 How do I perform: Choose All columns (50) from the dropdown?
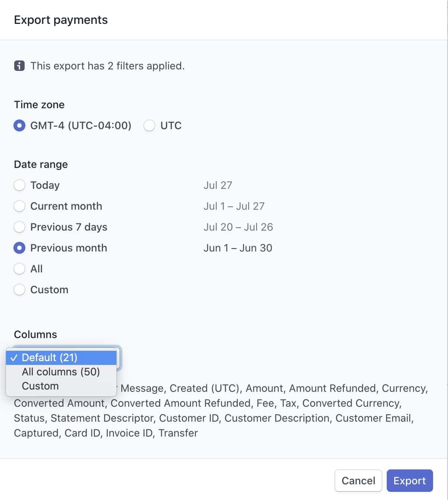(61, 372)
